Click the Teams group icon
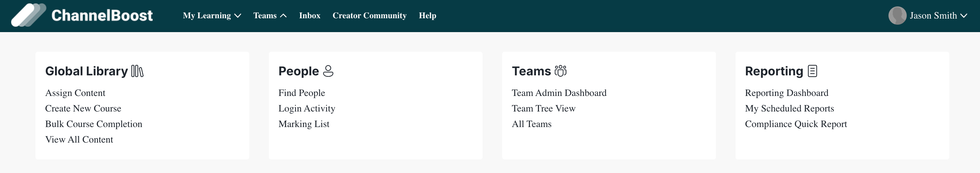 (x=560, y=71)
